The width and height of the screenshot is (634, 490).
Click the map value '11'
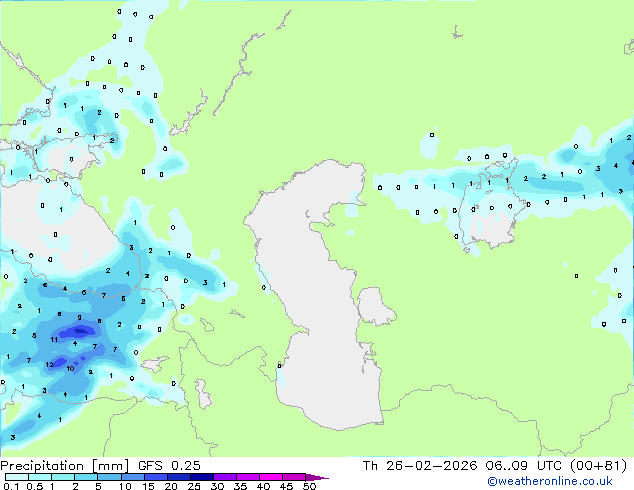point(54,340)
